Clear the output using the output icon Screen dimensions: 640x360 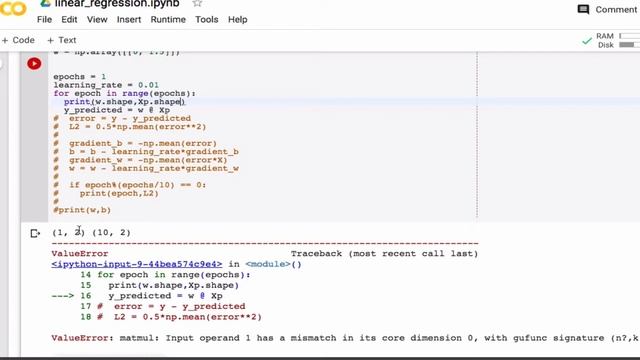[35, 233]
